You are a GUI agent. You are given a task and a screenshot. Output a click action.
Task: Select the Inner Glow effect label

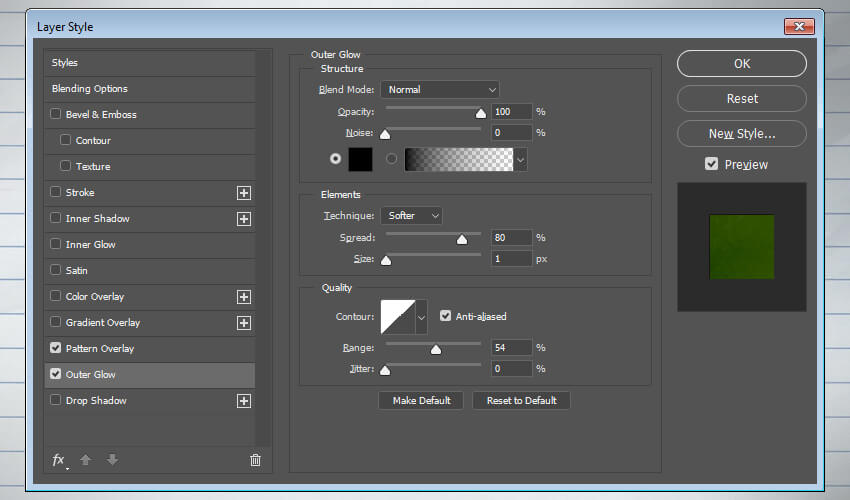91,245
